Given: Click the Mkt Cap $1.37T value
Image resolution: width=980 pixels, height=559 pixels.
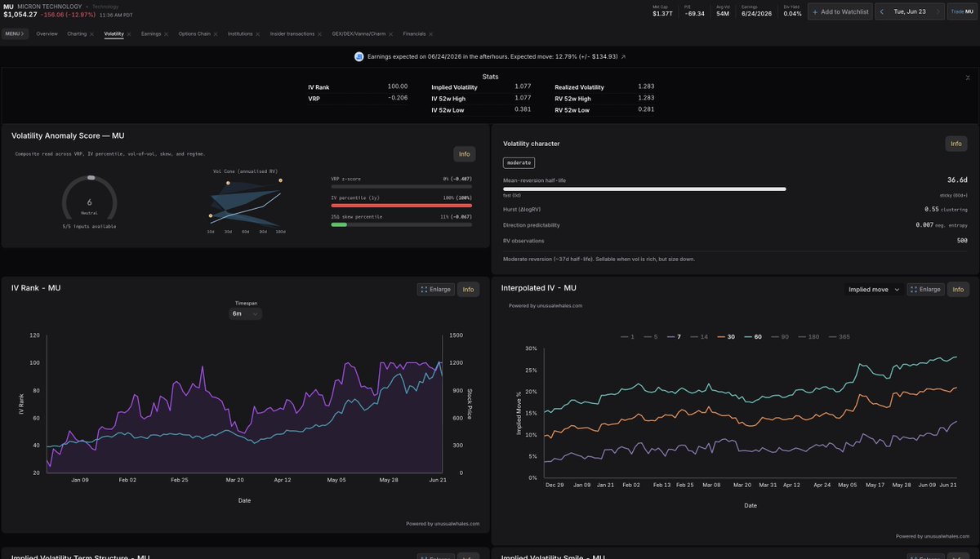Looking at the screenshot, I should click(x=663, y=14).
